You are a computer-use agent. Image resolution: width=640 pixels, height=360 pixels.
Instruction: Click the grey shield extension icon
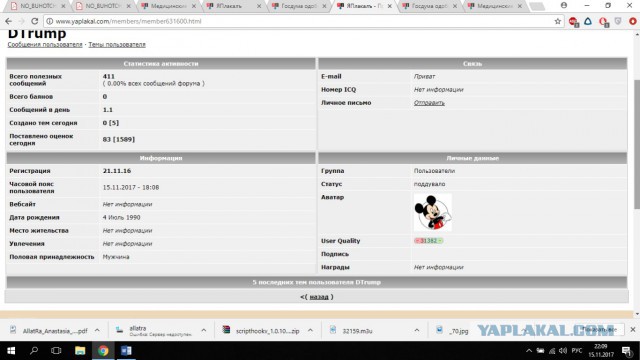(x=618, y=21)
